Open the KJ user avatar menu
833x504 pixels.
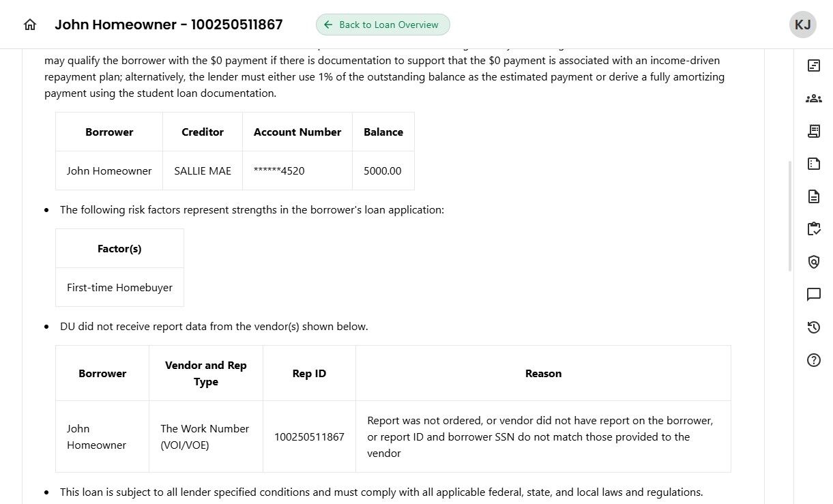[x=803, y=25]
